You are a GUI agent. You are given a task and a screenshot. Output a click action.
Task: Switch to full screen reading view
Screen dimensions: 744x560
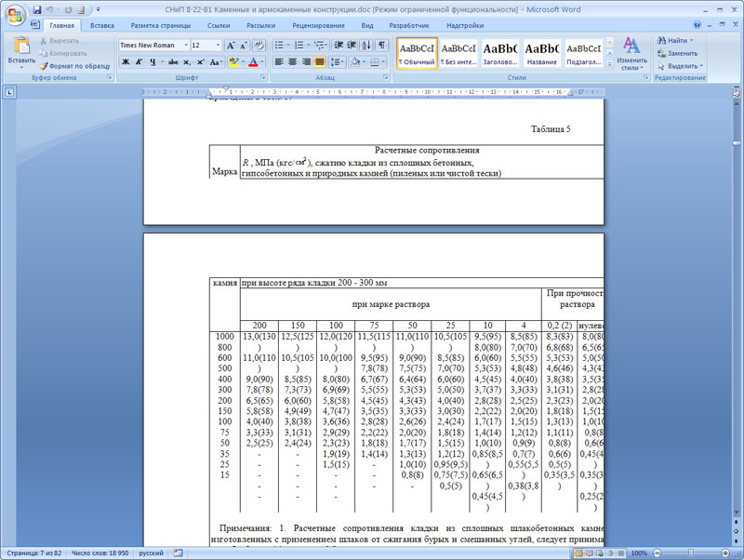[x=590, y=553]
